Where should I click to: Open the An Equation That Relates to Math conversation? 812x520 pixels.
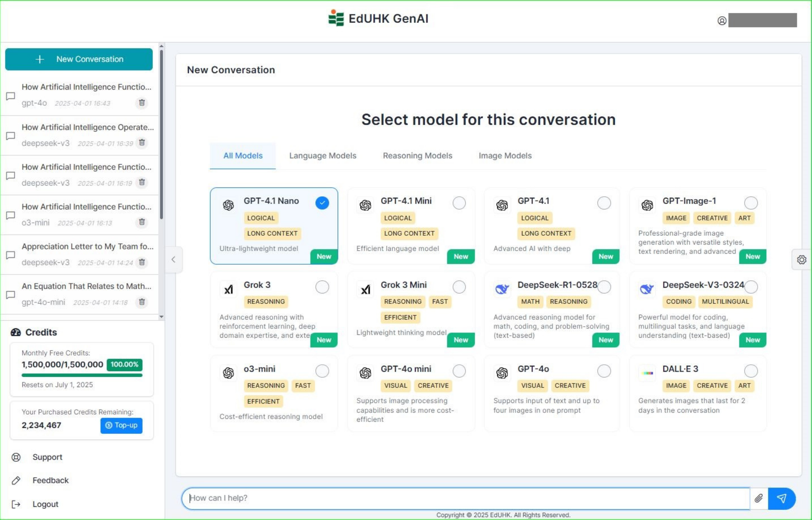pyautogui.click(x=80, y=294)
